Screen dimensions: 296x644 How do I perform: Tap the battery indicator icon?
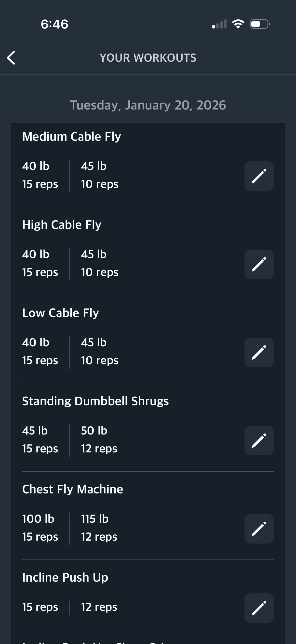tap(259, 24)
